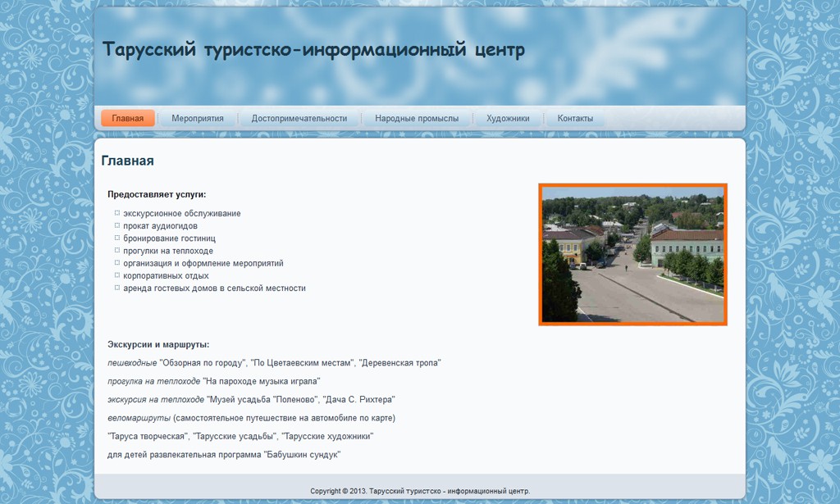Click the list item экскурсионное обслуживание
The image size is (840, 504).
tap(181, 213)
